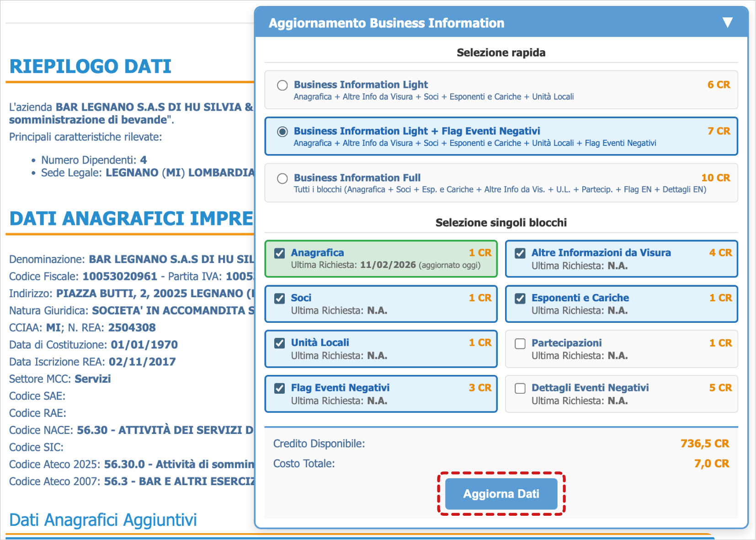Select Business Information Light radio option

[x=282, y=86]
